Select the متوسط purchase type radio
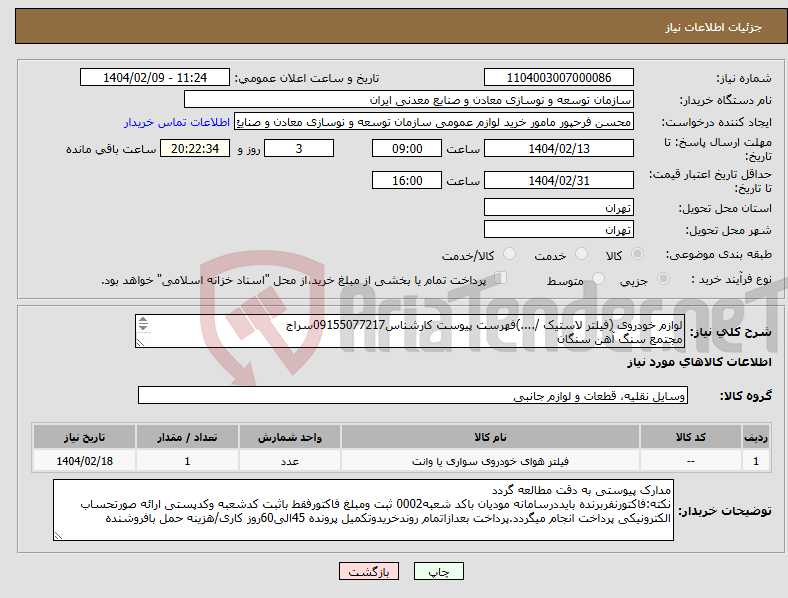The image size is (788, 598). click(x=598, y=279)
